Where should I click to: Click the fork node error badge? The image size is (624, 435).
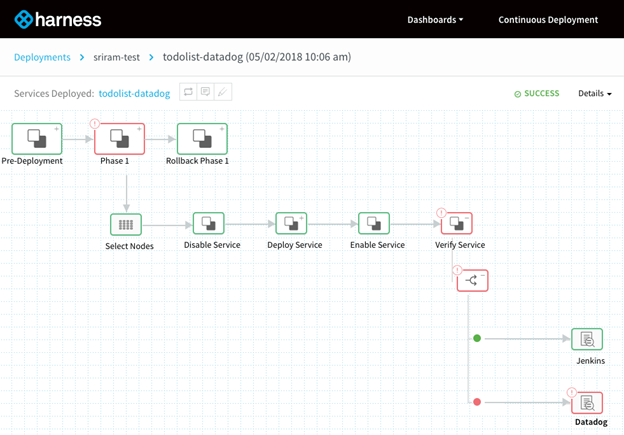coord(457,270)
